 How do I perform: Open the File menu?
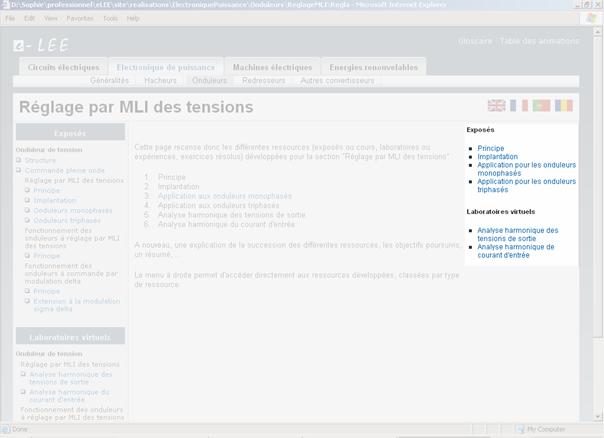[11, 18]
